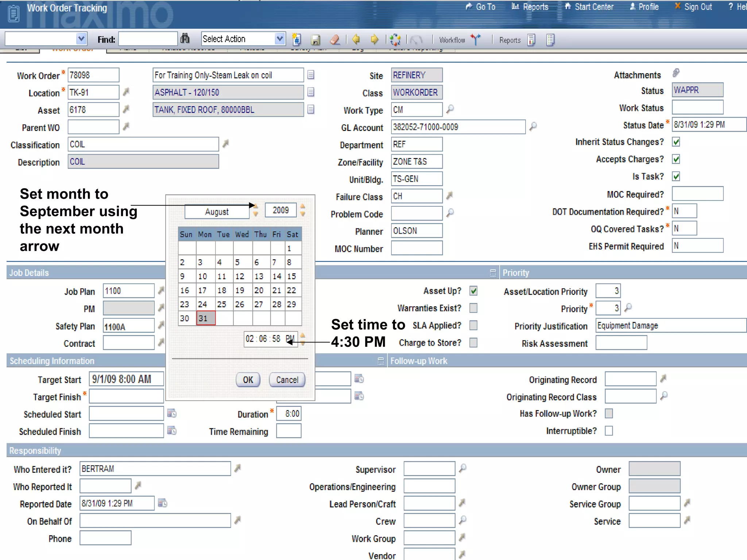Toggle the Warranties Exist checkbox
The height and width of the screenshot is (560, 747).
click(x=473, y=308)
